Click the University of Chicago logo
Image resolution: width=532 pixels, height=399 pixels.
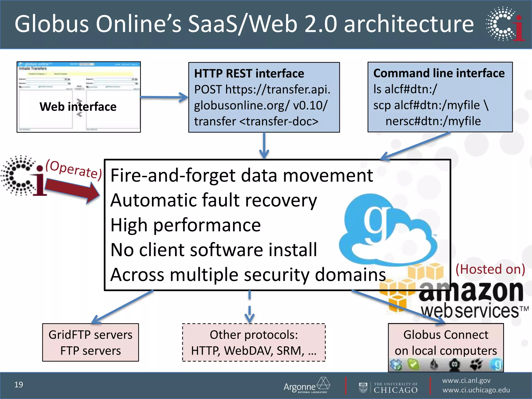[x=388, y=388]
